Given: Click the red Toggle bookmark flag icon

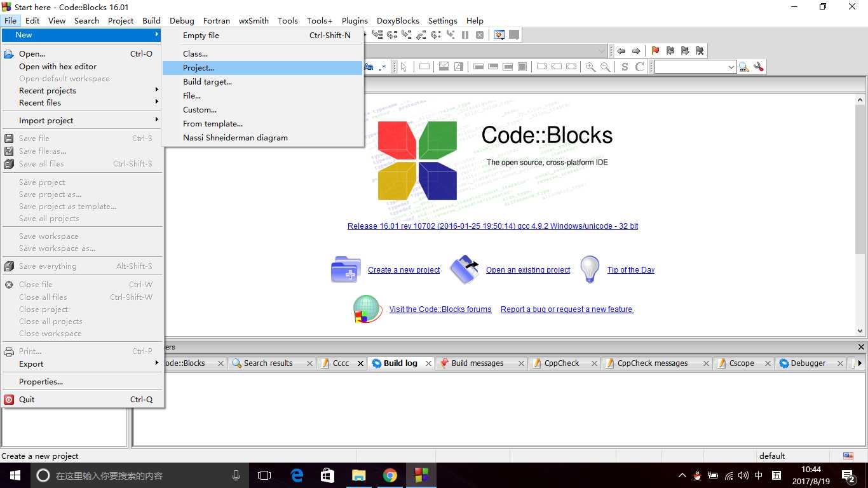Looking at the screenshot, I should click(655, 51).
